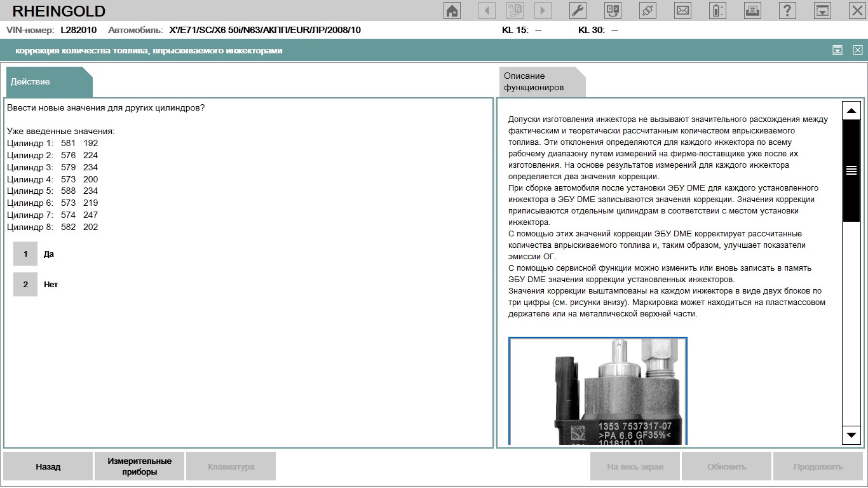Click the Цилиндр 5 row with 588 234
868x488 pixels.
[53, 191]
